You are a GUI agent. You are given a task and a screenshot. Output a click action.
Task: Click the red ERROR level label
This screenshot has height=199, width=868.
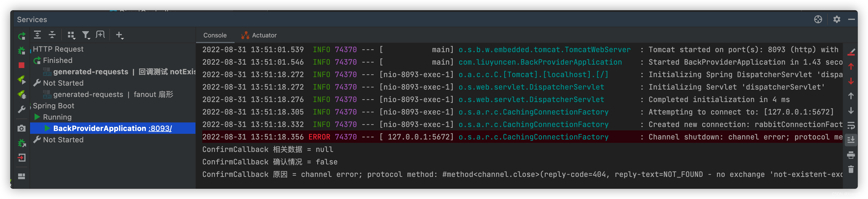[x=319, y=137]
